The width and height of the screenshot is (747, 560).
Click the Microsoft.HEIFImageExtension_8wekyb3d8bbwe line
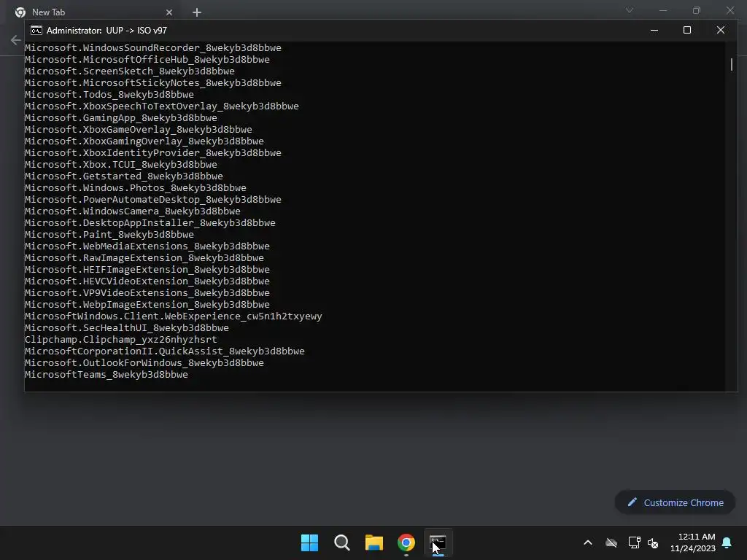[147, 270]
